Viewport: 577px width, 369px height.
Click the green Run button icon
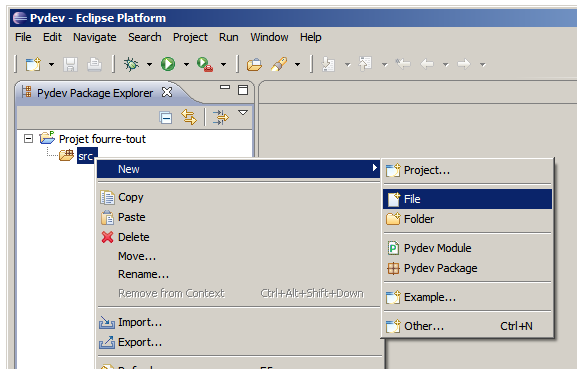[168, 64]
